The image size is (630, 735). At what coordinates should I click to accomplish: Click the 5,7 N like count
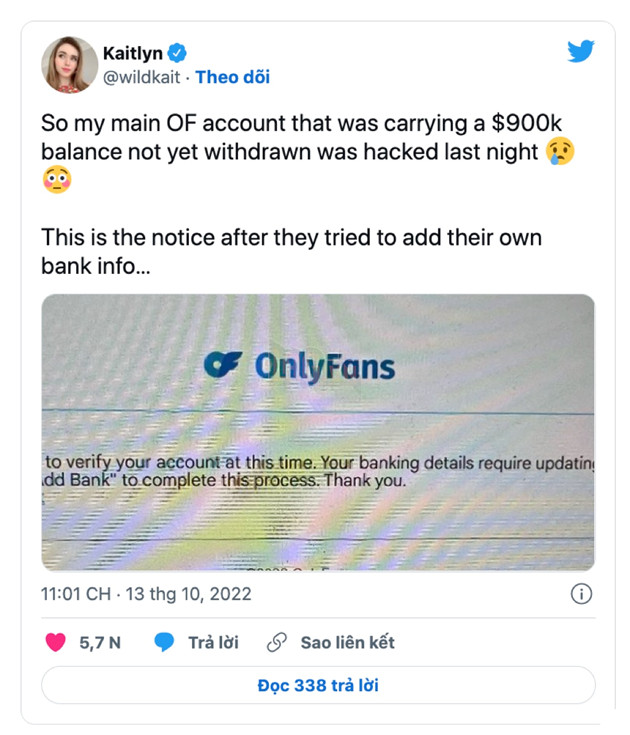coord(100,643)
